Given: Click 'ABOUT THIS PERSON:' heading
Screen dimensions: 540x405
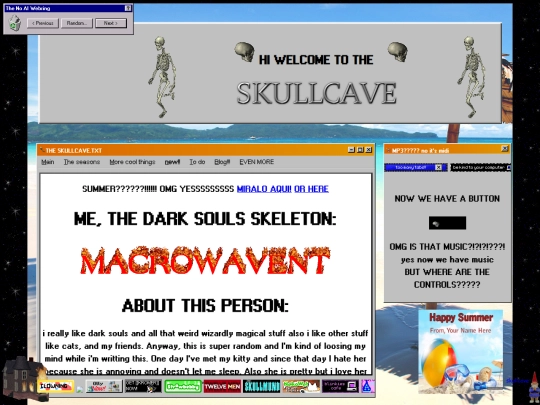Looking at the screenshot, I should 205,305.
